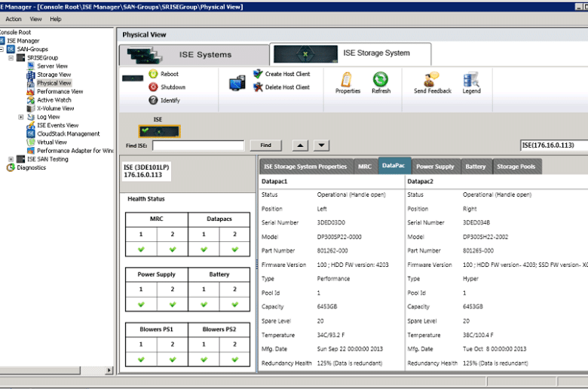This screenshot has height=389, width=588.
Task: Click the Shutdown icon
Action: [x=153, y=87]
